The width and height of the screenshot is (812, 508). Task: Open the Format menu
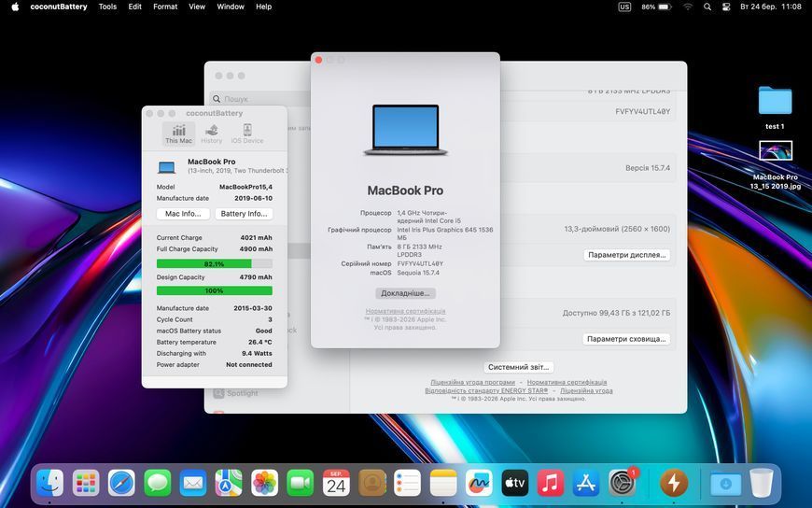point(165,7)
